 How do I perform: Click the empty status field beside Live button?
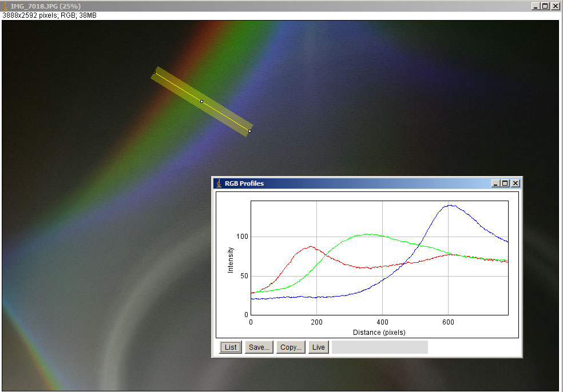[x=379, y=347]
